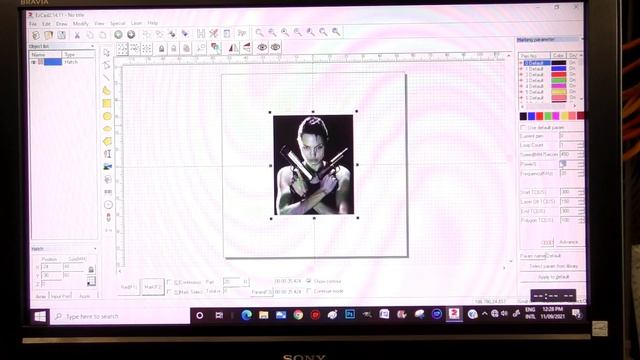Image resolution: width=640 pixels, height=360 pixels.
Task: Select the text tool
Action: tap(107, 154)
